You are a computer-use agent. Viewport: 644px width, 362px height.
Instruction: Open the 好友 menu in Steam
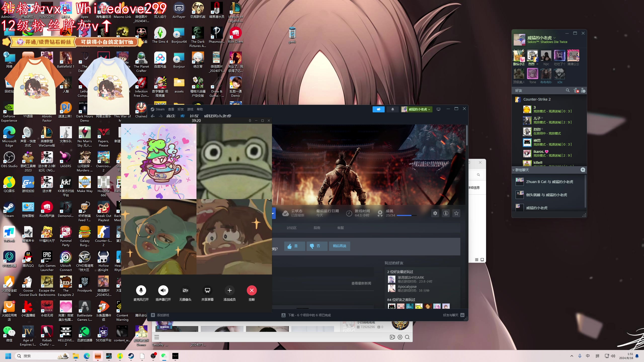(x=181, y=109)
